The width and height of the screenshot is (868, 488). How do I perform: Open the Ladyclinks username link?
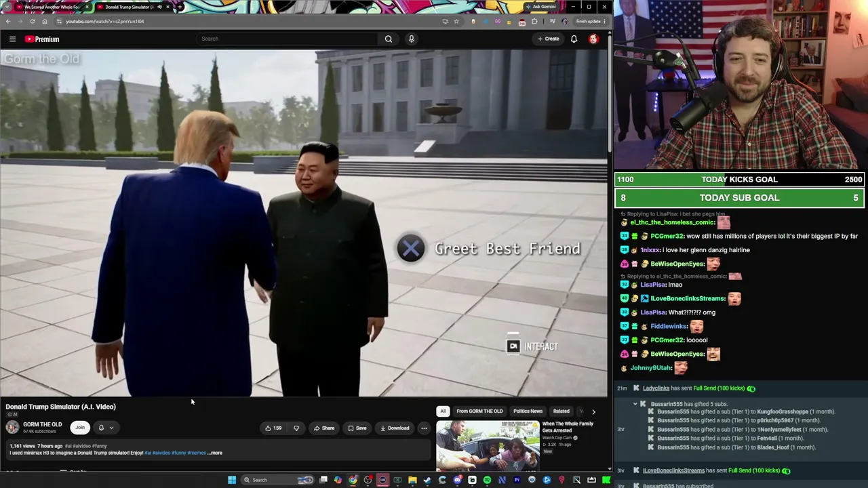[656, 388]
